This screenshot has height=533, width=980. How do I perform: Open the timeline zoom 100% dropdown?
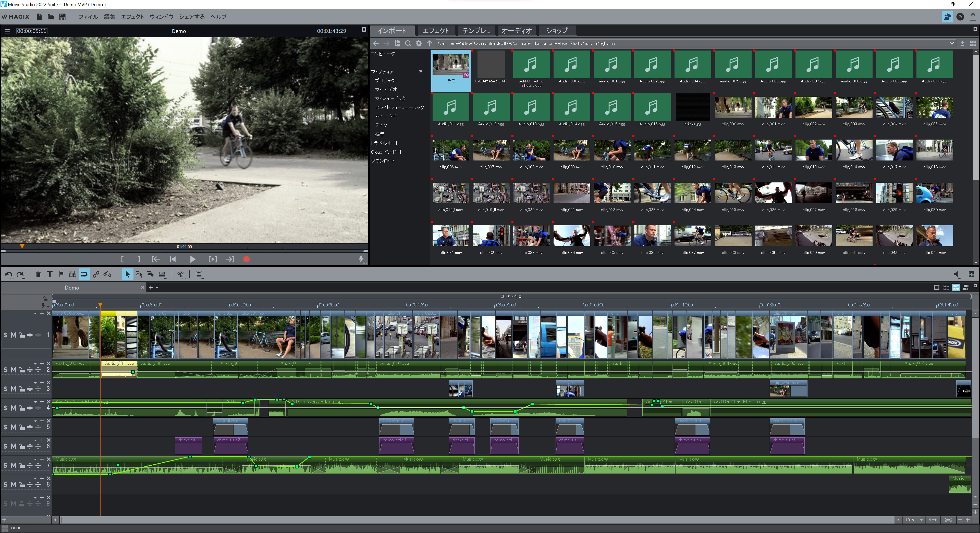pos(921,520)
